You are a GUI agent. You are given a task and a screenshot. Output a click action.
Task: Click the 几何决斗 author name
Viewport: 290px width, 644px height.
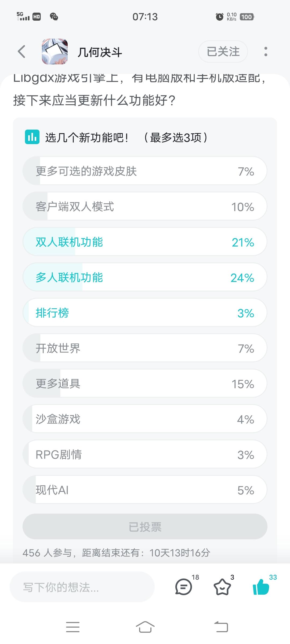pos(100,52)
